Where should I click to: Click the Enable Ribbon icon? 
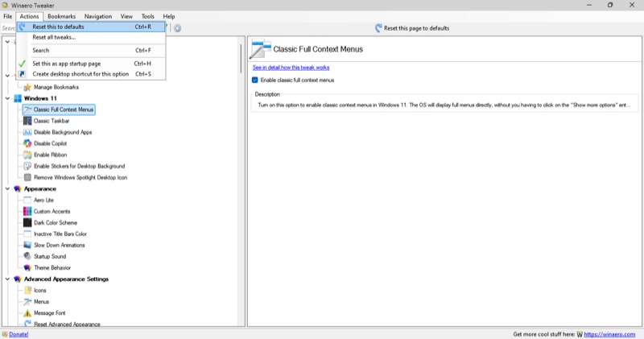[27, 155]
